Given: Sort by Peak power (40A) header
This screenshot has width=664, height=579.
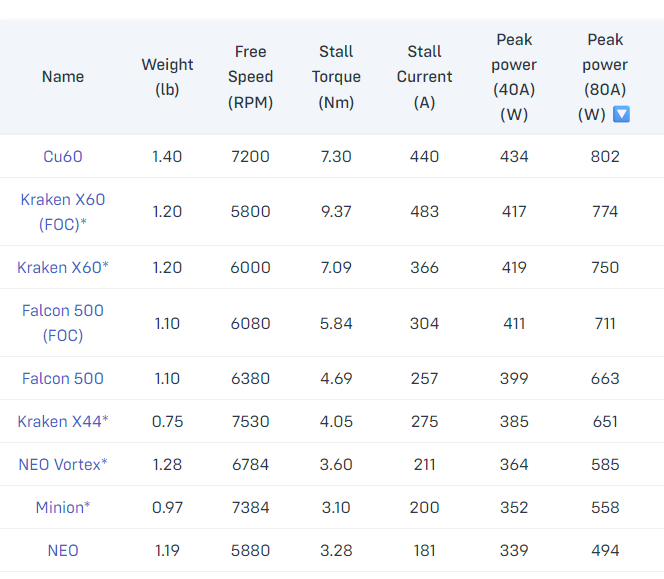Looking at the screenshot, I should point(514,77).
